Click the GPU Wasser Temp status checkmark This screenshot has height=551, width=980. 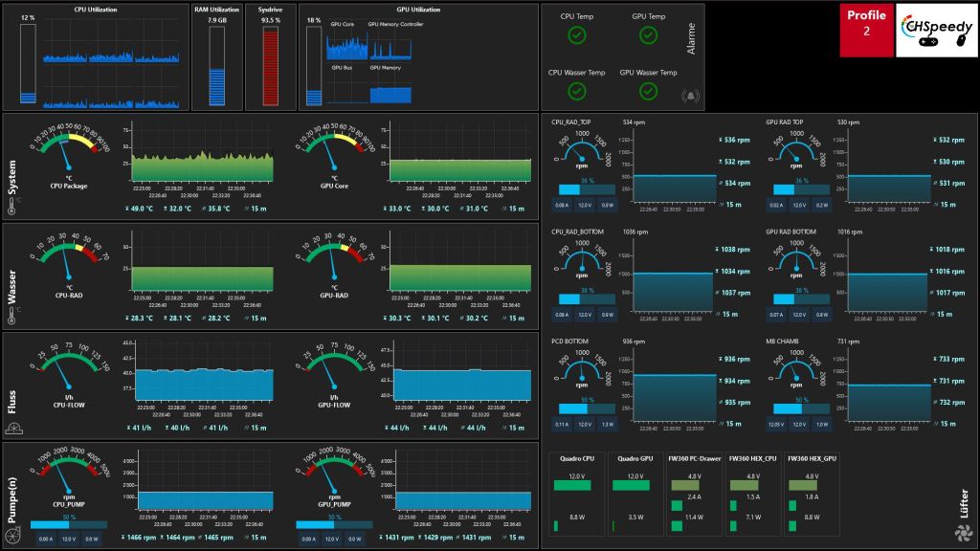pos(648,91)
